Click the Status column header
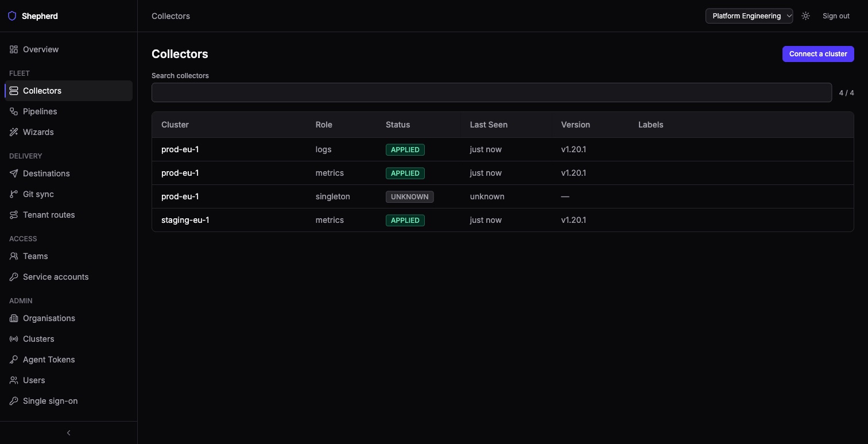 pos(398,125)
